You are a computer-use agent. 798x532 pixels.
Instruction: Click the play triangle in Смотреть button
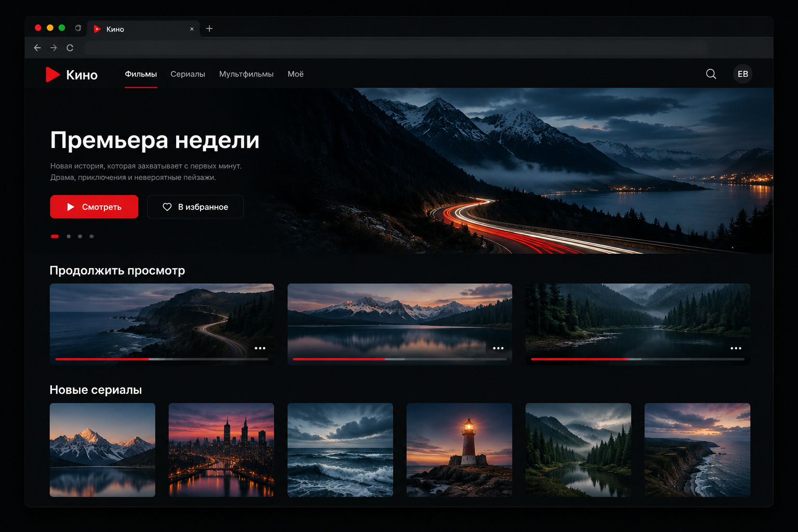[x=71, y=207]
